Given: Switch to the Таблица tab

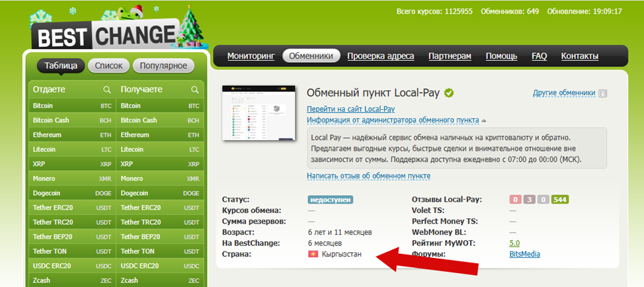Looking at the screenshot, I should pyautogui.click(x=61, y=65).
